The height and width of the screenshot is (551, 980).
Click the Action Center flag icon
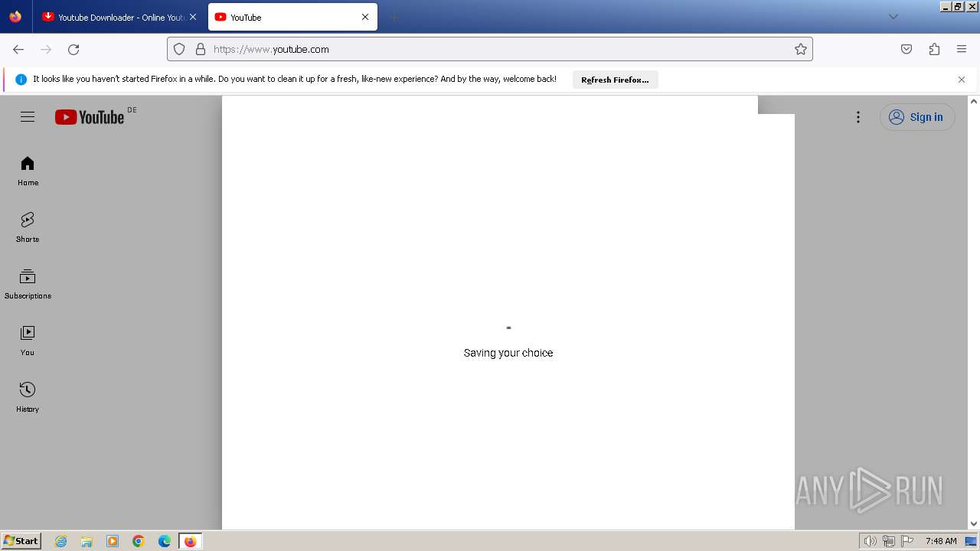[x=907, y=541]
